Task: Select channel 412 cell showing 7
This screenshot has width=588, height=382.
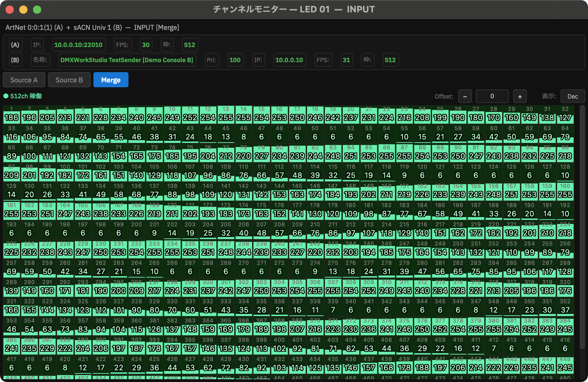Action: [494, 345]
